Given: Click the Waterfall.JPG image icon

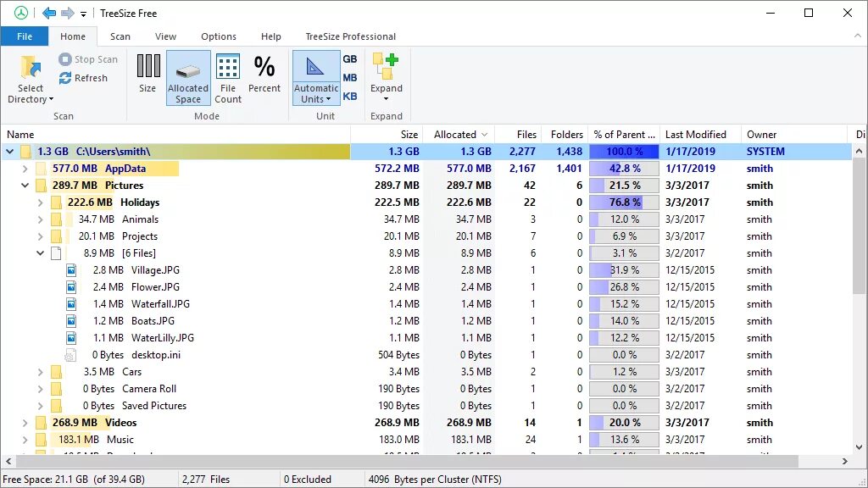Looking at the screenshot, I should pos(71,304).
